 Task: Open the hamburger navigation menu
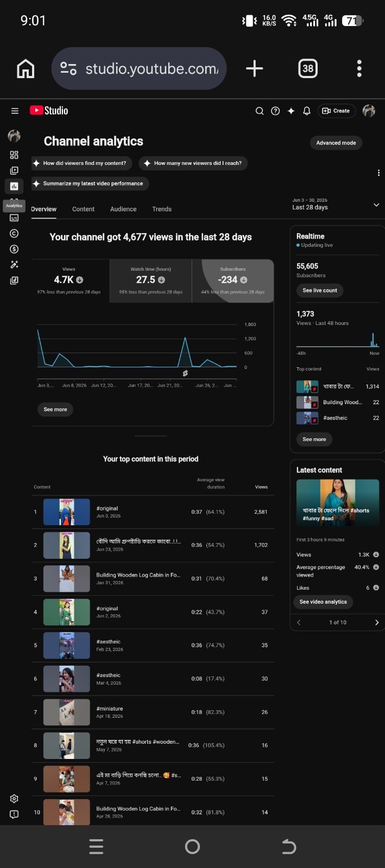pos(15,111)
